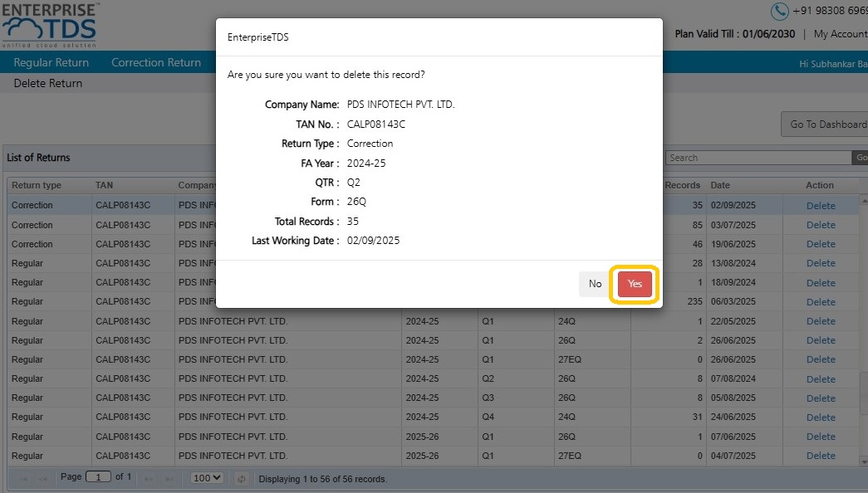
Task: Click the page number input box
Action: tap(98, 477)
